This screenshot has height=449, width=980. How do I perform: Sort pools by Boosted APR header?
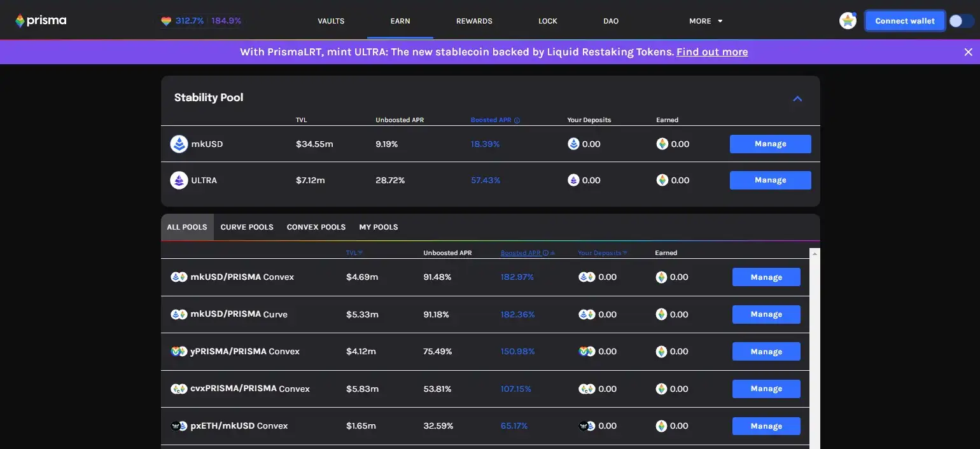coord(521,253)
